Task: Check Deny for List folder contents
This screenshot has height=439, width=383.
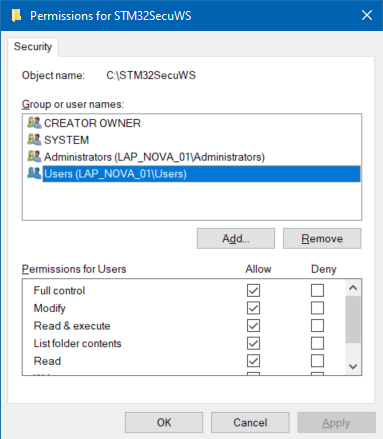Action: (x=317, y=343)
